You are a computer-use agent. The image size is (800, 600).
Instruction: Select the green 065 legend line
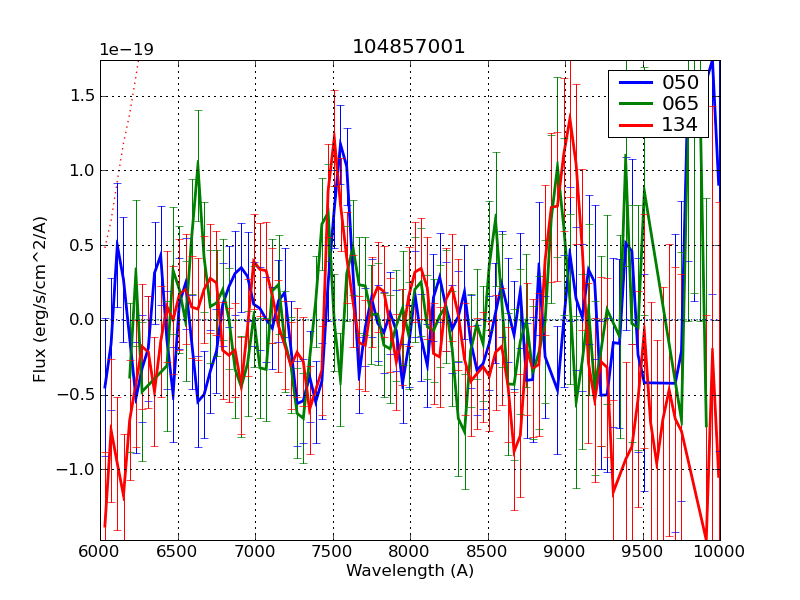coord(634,104)
